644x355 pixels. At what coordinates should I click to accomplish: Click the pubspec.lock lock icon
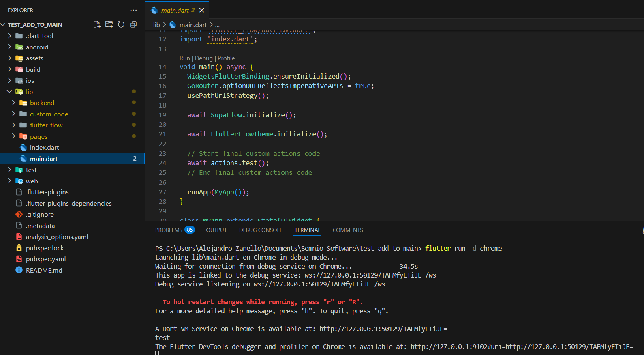tap(19, 247)
